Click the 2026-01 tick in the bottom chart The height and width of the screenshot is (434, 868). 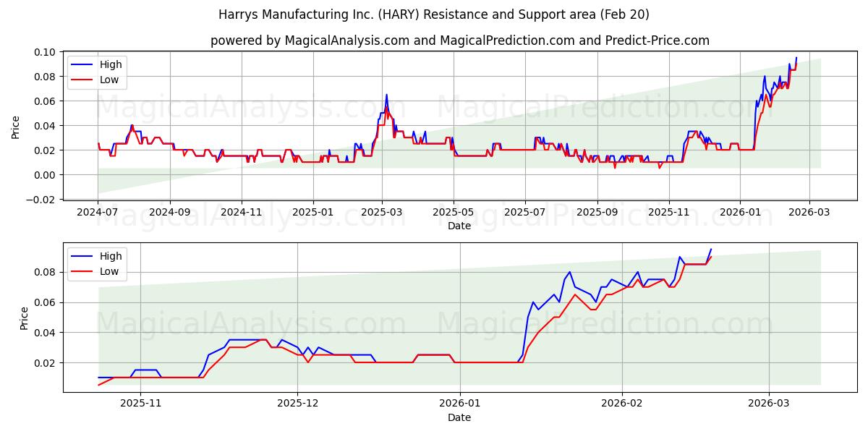pos(460,403)
